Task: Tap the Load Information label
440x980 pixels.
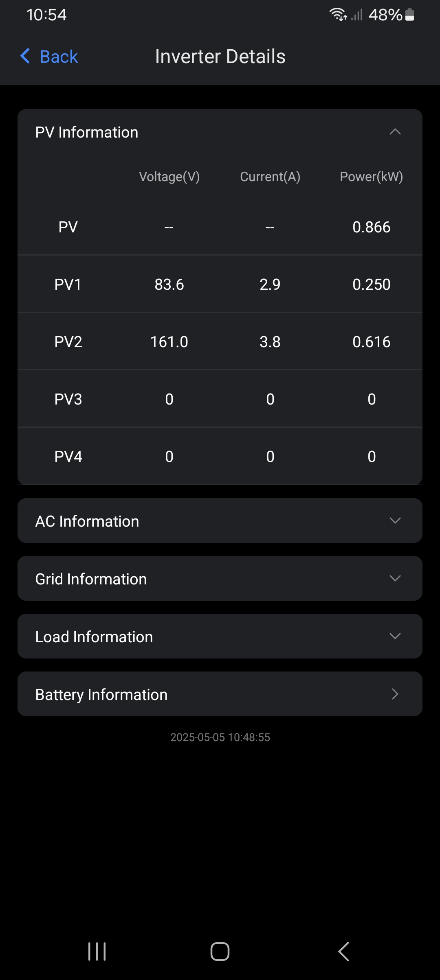Action: [x=94, y=637]
